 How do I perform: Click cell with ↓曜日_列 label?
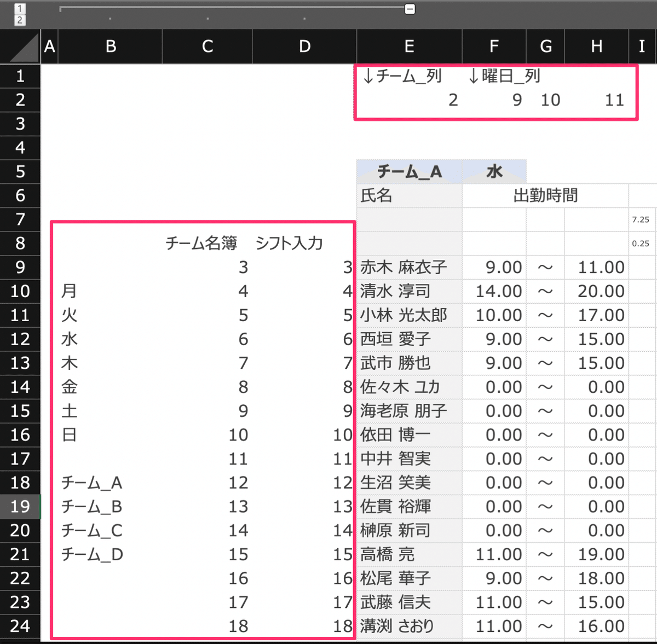494,76
